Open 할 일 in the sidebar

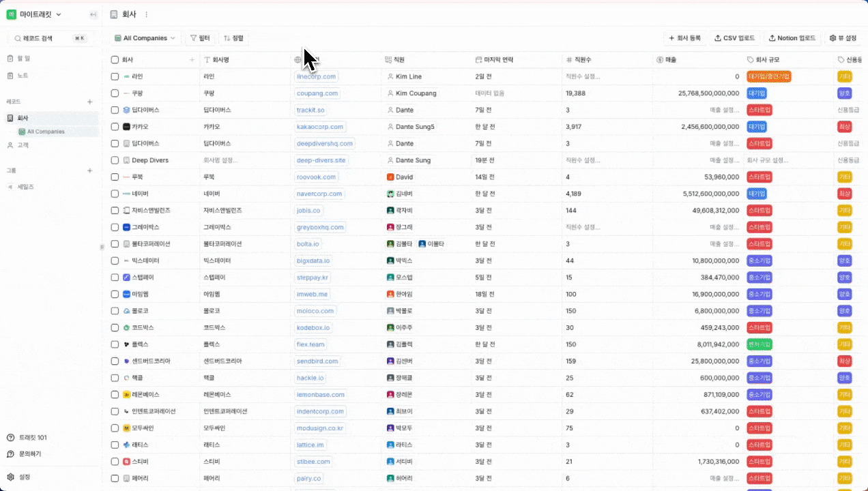tap(23, 59)
